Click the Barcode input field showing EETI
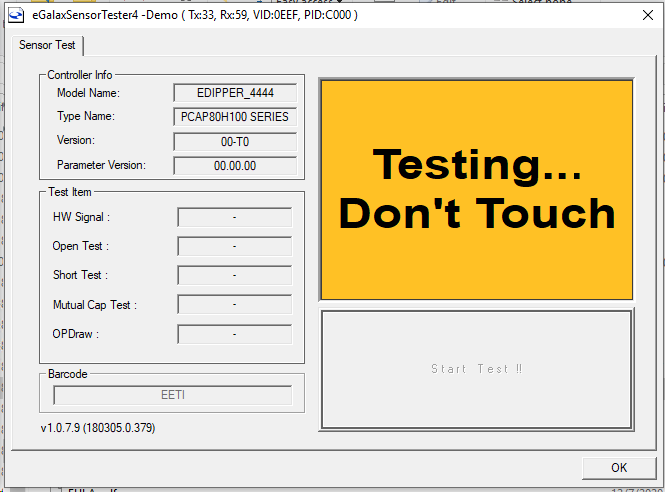 [173, 395]
